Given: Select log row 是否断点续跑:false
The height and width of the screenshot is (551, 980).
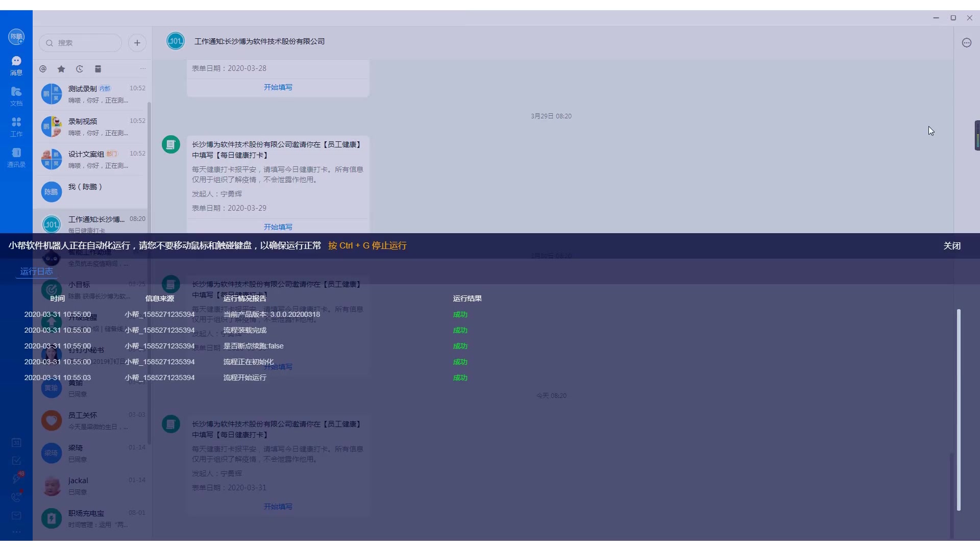Looking at the screenshot, I should 253,346.
